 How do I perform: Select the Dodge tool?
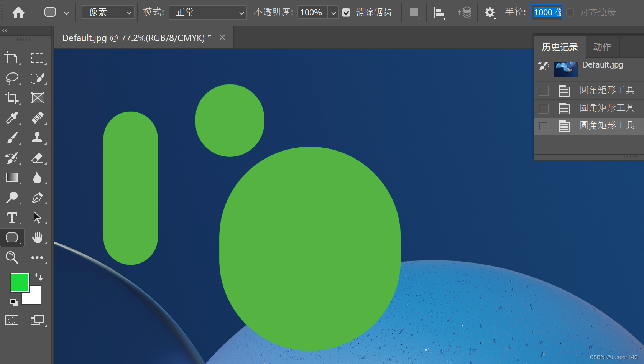pos(12,198)
